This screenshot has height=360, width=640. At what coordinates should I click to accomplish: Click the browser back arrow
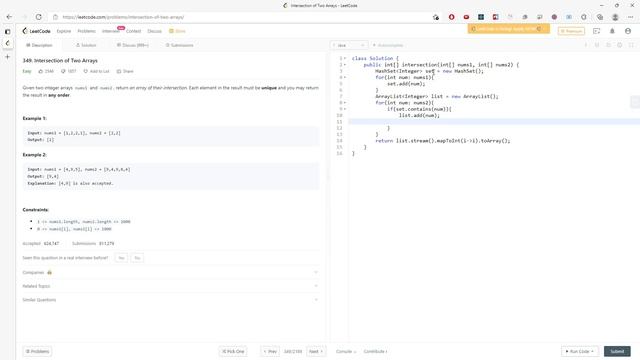pos(9,17)
